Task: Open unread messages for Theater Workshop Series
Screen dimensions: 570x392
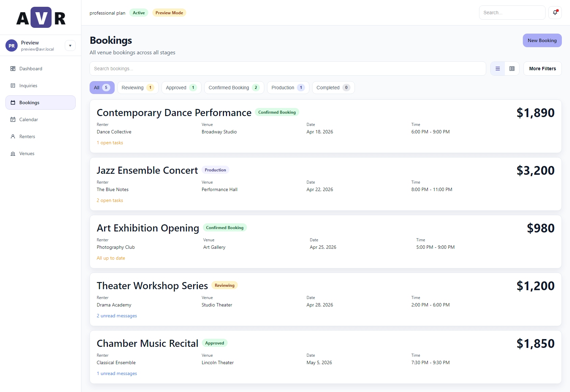Action: (x=117, y=316)
